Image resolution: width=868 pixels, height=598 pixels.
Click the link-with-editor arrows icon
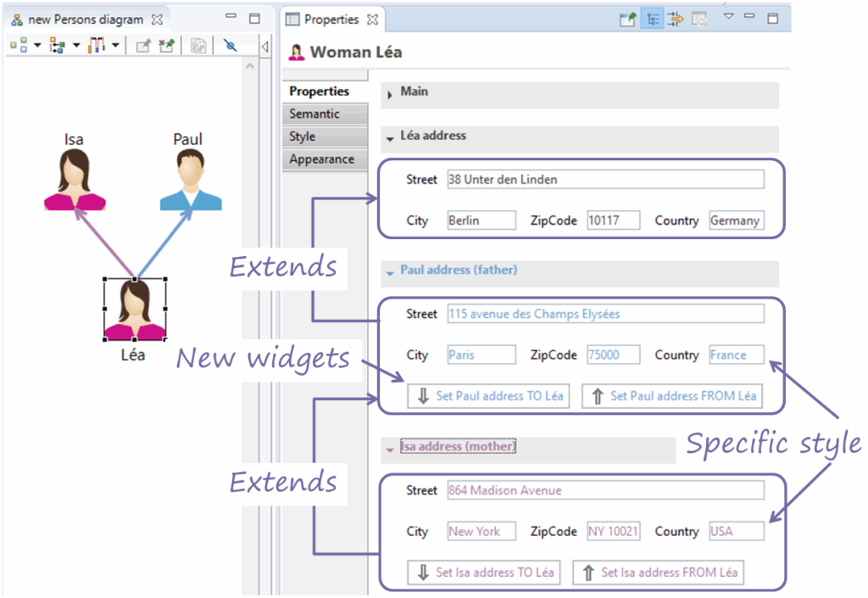(677, 19)
